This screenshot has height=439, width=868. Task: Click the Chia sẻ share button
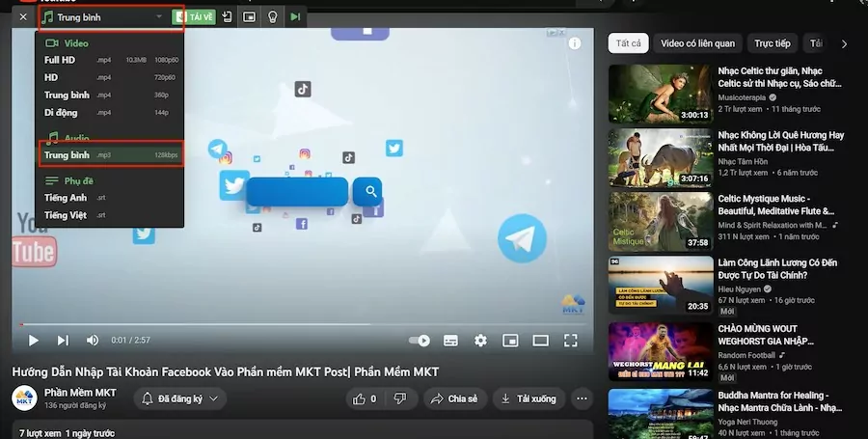455,398
